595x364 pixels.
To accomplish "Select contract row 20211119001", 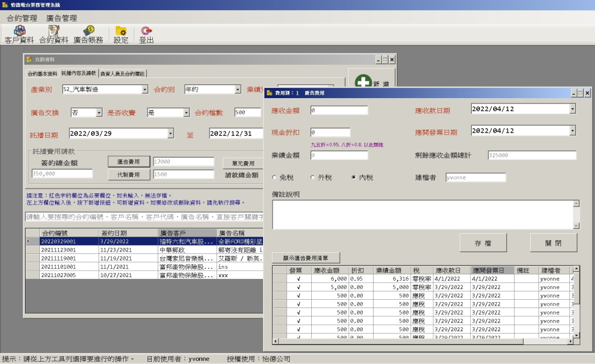I will coord(144,258).
